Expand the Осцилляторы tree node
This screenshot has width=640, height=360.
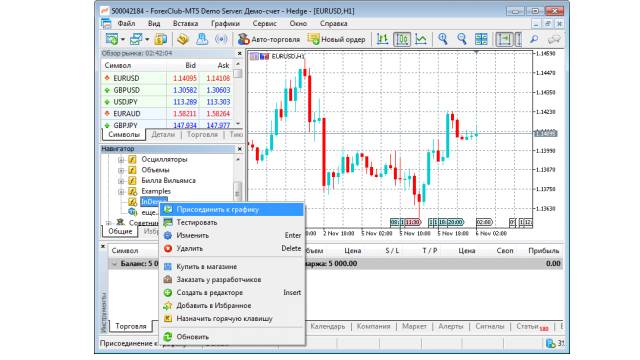pyautogui.click(x=121, y=160)
